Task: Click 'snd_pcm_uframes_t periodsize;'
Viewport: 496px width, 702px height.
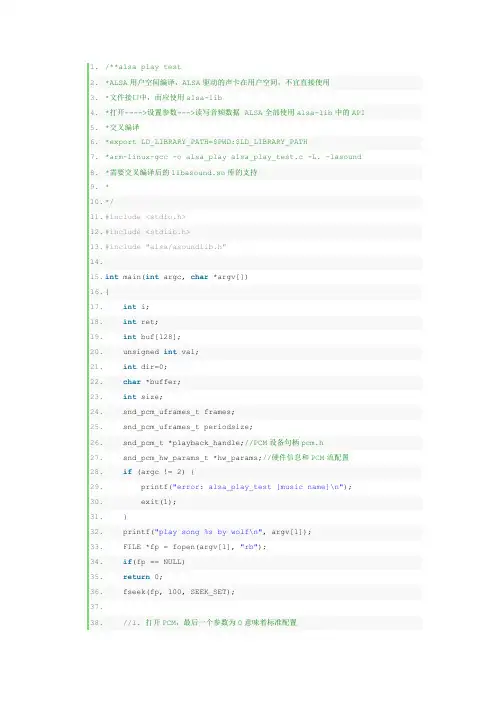Action: [x=188, y=427]
